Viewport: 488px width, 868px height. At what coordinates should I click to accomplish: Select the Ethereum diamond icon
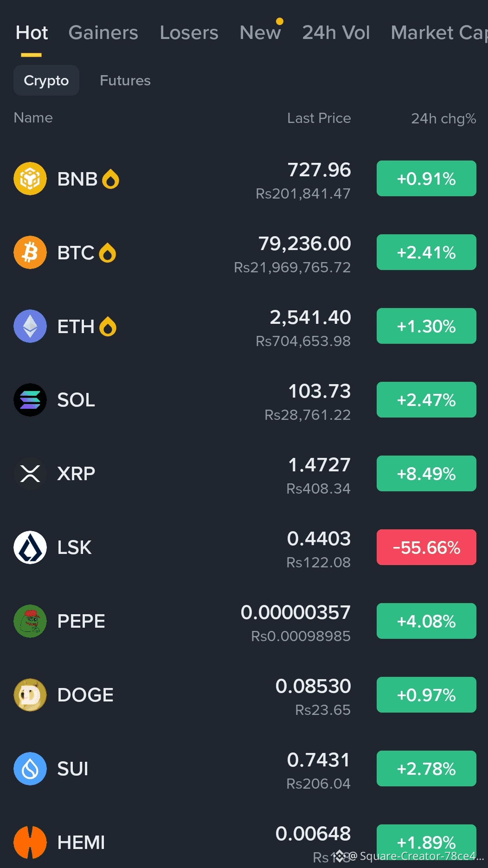click(x=30, y=326)
